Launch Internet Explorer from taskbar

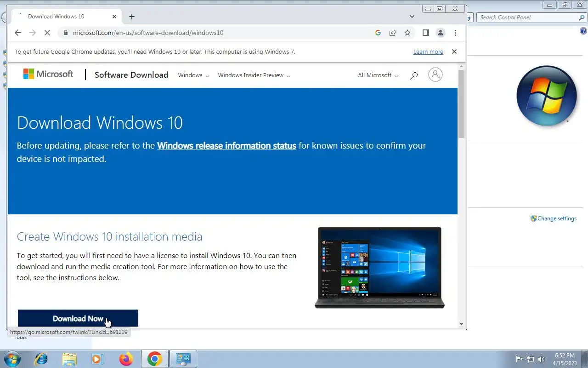point(41,359)
